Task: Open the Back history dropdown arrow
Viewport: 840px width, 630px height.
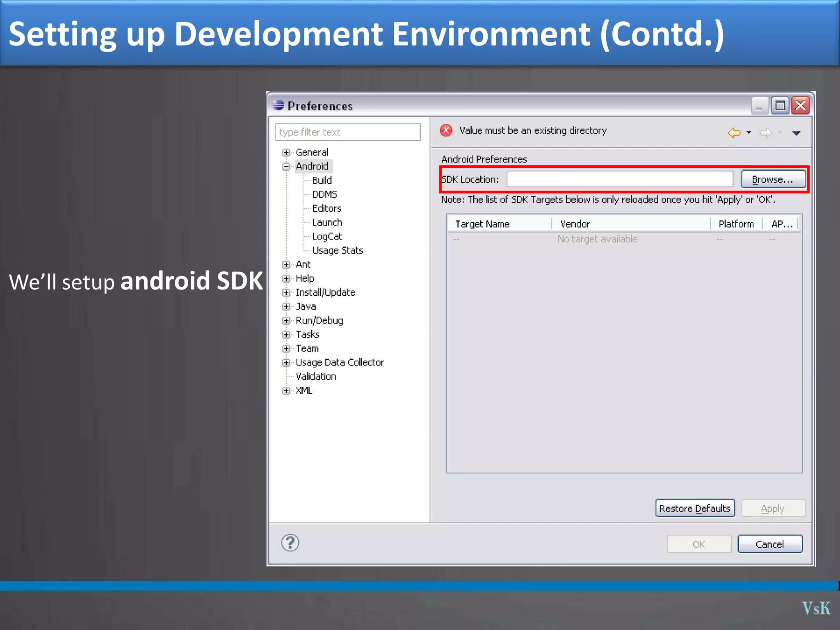Action: pos(749,133)
